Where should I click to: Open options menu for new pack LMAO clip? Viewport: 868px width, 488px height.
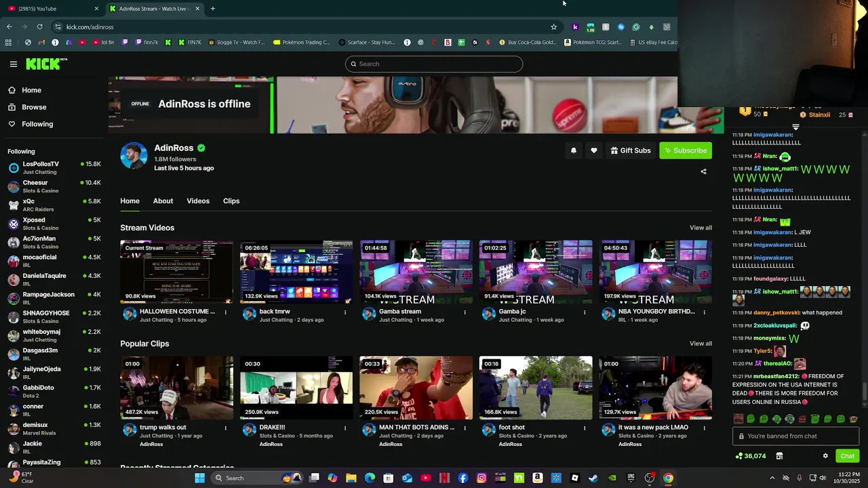pyautogui.click(x=704, y=428)
